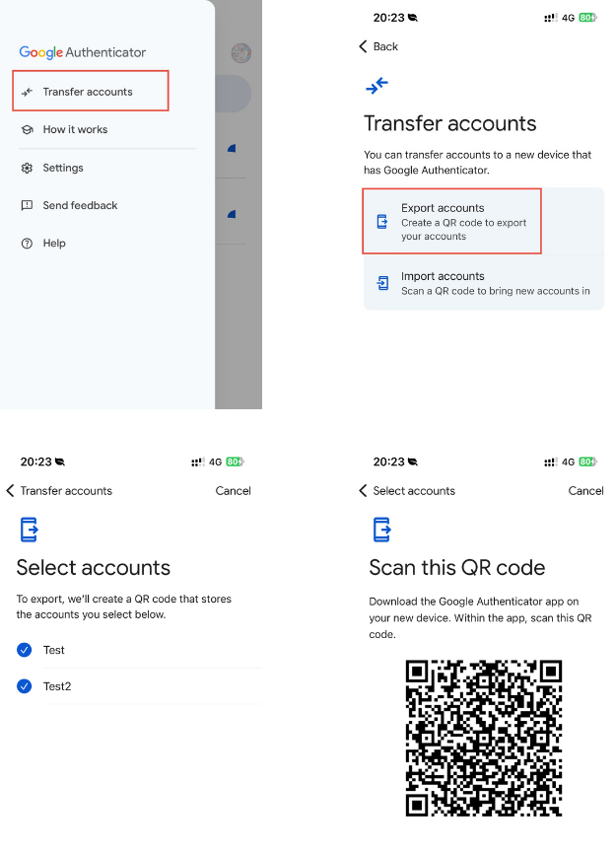Tap the chevron next to Back
This screenshot has height=854, width=616.
pyautogui.click(x=363, y=46)
